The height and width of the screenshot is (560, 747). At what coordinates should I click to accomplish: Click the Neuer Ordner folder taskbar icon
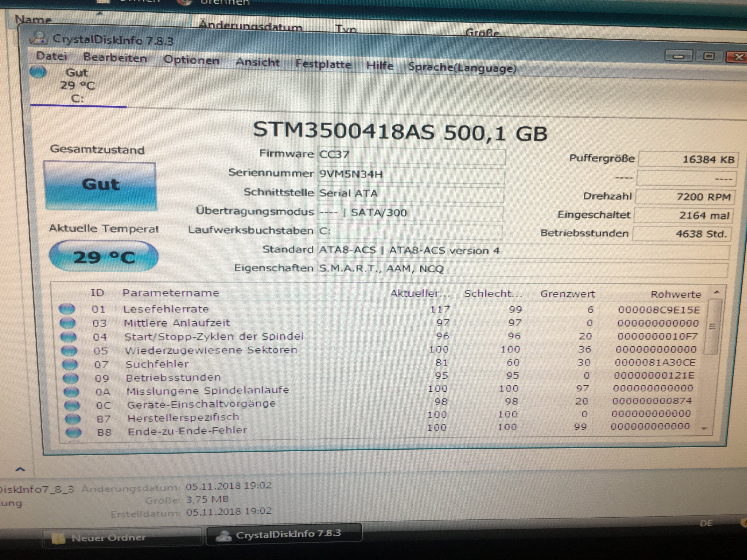pos(58,538)
